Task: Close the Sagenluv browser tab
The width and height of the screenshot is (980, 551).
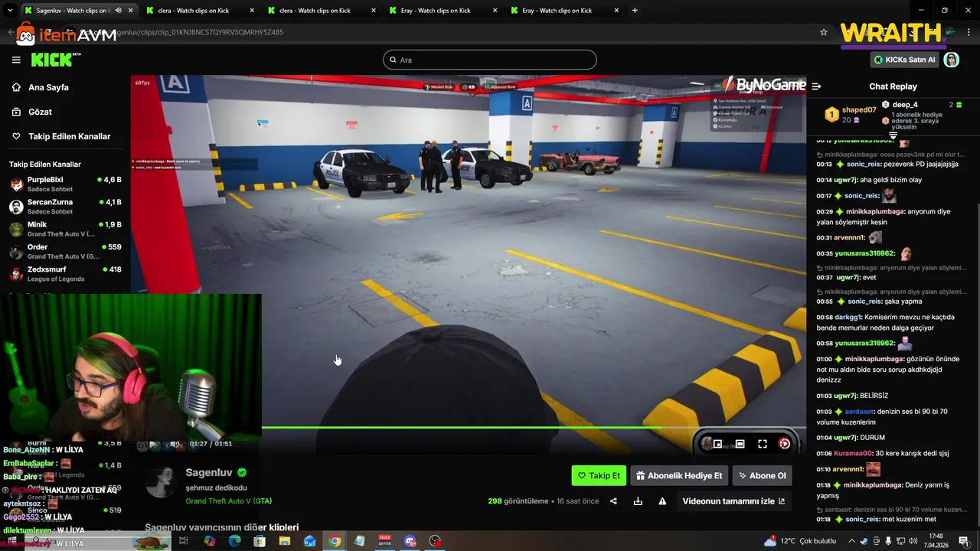Action: click(131, 11)
